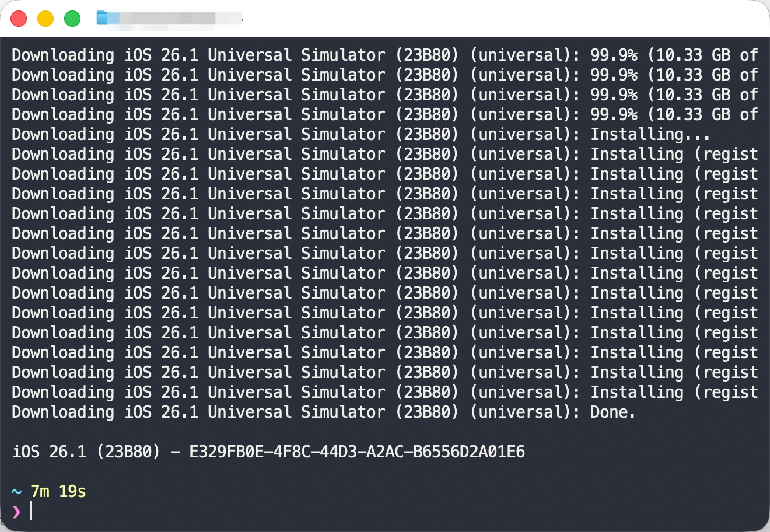Click the pink prompt arrow symbol
770x532 pixels.
pos(16,512)
